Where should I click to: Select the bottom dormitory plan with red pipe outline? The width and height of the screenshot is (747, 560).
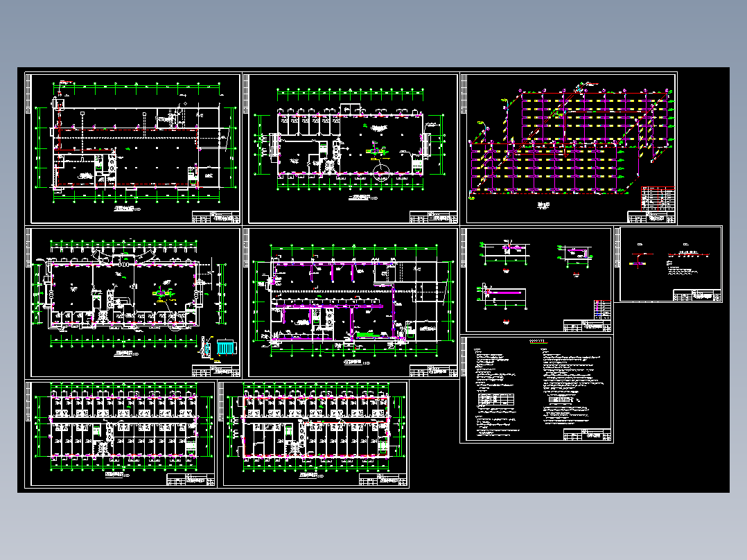pyautogui.click(x=313, y=434)
